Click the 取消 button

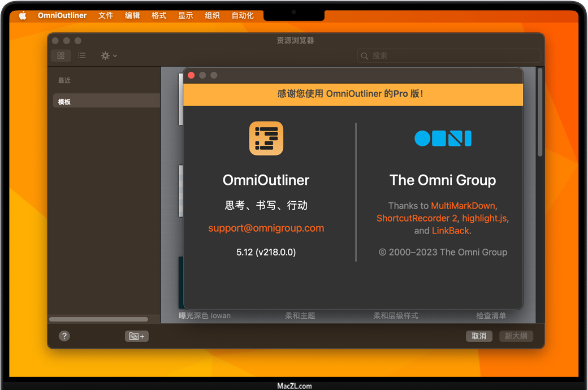[x=479, y=336]
